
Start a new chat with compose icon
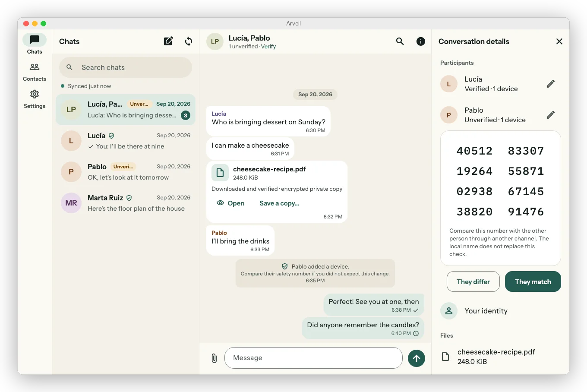click(168, 41)
